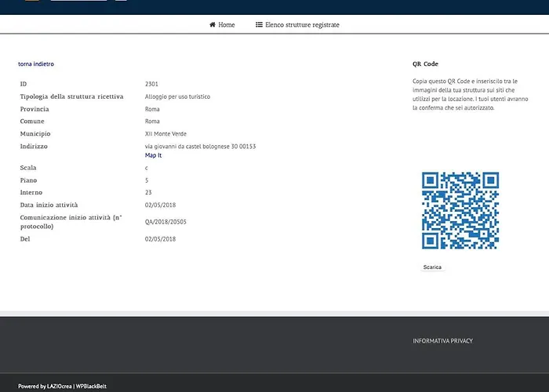Click the Provincia value Roma

152,109
